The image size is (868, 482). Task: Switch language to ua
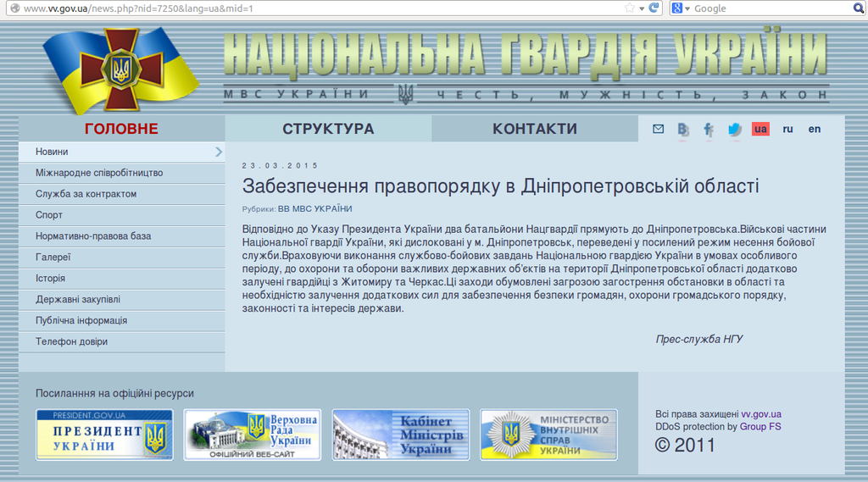(x=760, y=129)
